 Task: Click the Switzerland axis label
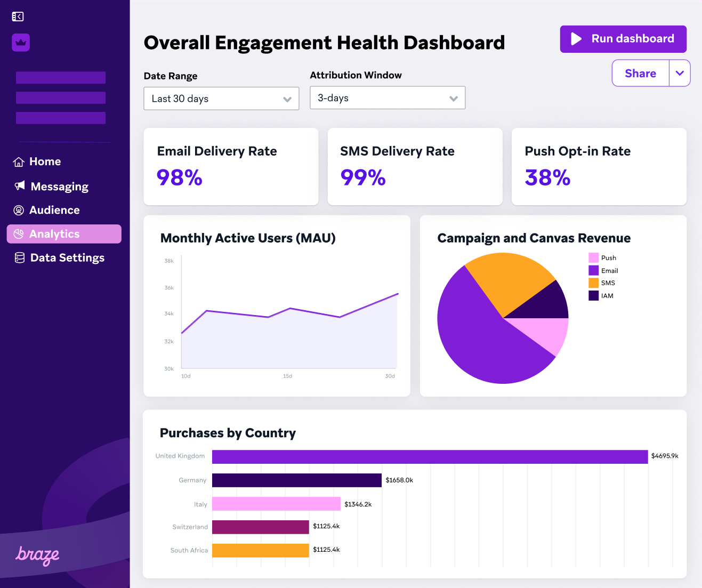click(x=190, y=527)
